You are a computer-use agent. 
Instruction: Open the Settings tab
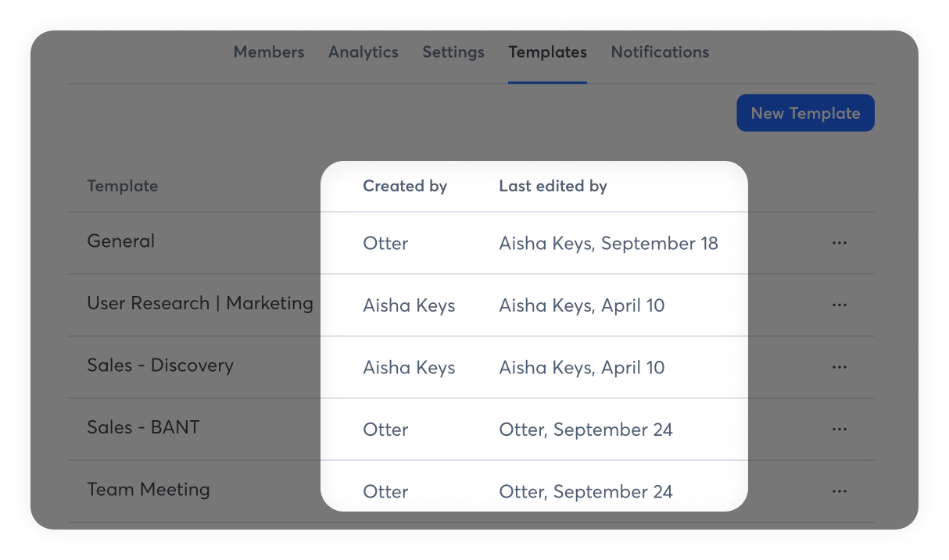pyautogui.click(x=453, y=52)
